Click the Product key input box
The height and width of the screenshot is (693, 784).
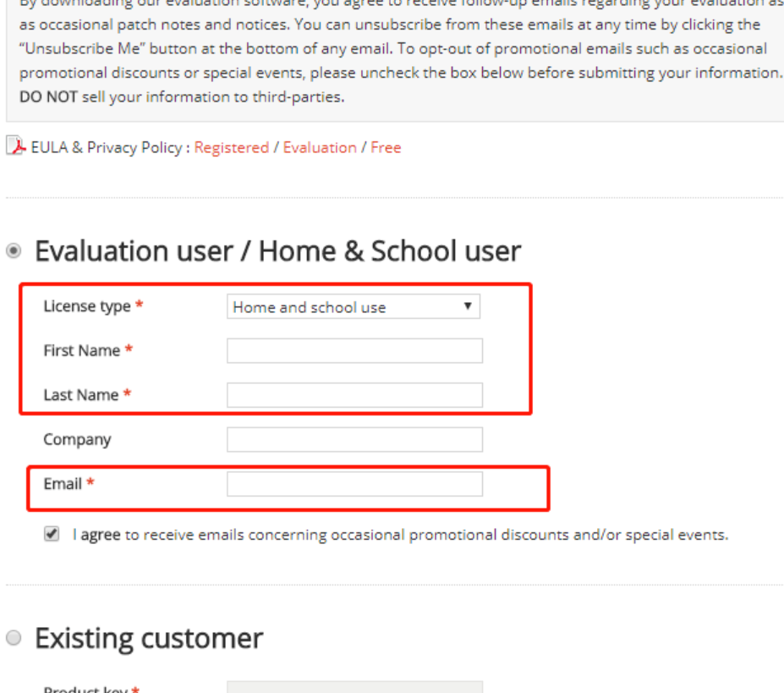(x=354, y=688)
